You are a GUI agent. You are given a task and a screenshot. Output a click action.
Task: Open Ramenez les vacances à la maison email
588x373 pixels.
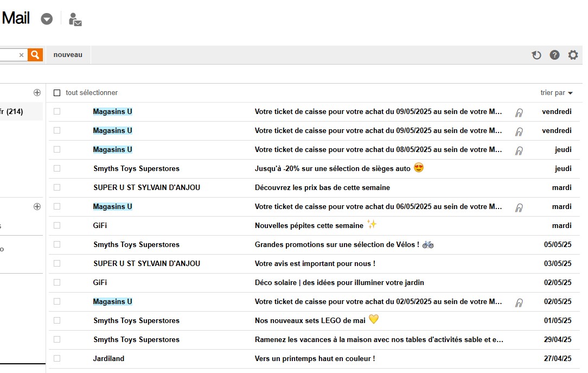pyautogui.click(x=379, y=339)
